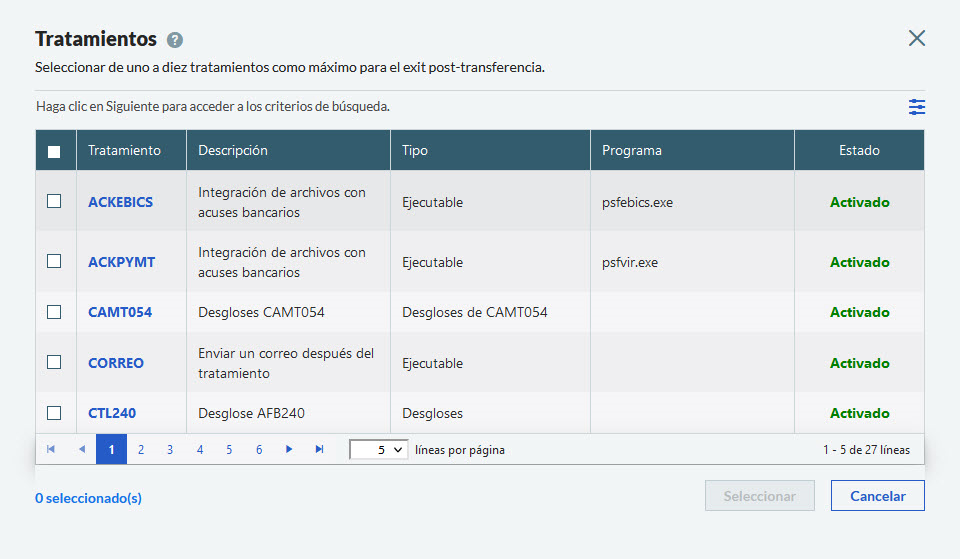This screenshot has height=559, width=960.
Task: Click the 0 seleccionado(s) link
Action: click(x=88, y=498)
